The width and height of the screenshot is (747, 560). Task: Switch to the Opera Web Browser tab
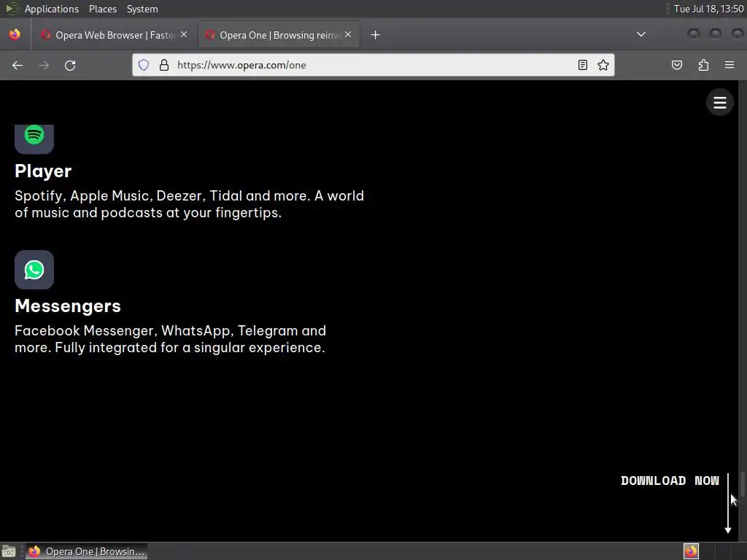(115, 35)
